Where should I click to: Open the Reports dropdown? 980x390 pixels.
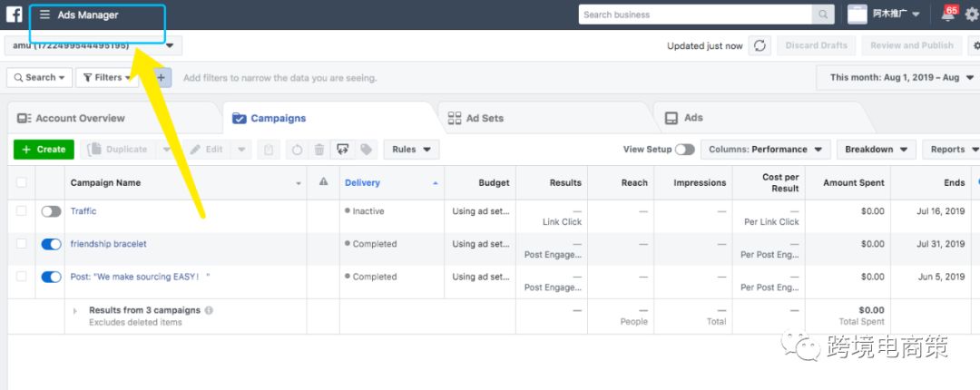953,150
